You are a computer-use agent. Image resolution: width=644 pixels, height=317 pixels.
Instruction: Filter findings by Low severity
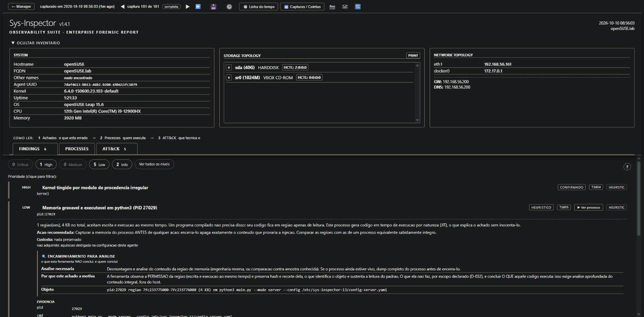(99, 164)
